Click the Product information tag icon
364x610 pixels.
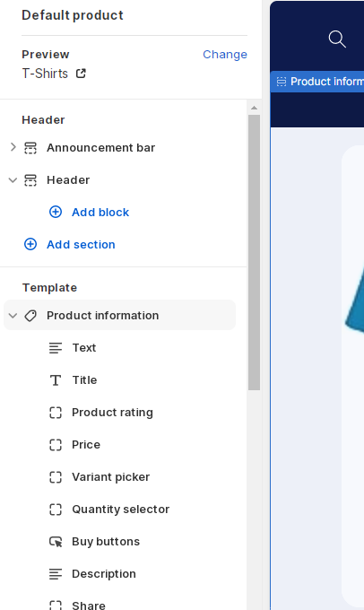click(x=30, y=316)
